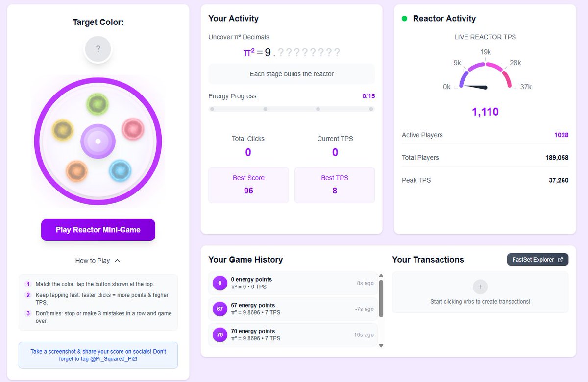Click the Energy Progress bar
Viewport: 588px width, 382px height.
[x=292, y=109]
